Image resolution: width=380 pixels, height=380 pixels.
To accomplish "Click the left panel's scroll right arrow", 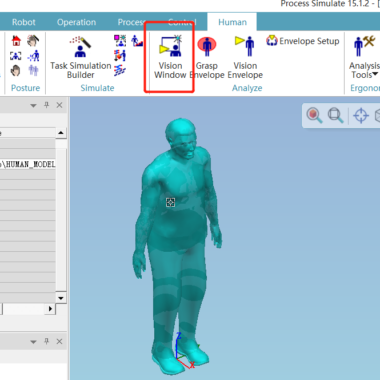I will [x=50, y=309].
